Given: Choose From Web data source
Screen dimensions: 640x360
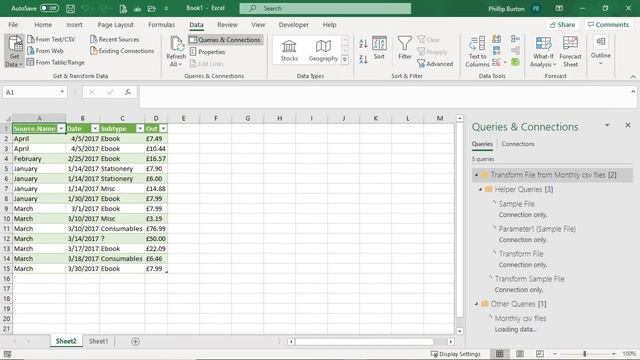Looking at the screenshot, I should point(45,51).
